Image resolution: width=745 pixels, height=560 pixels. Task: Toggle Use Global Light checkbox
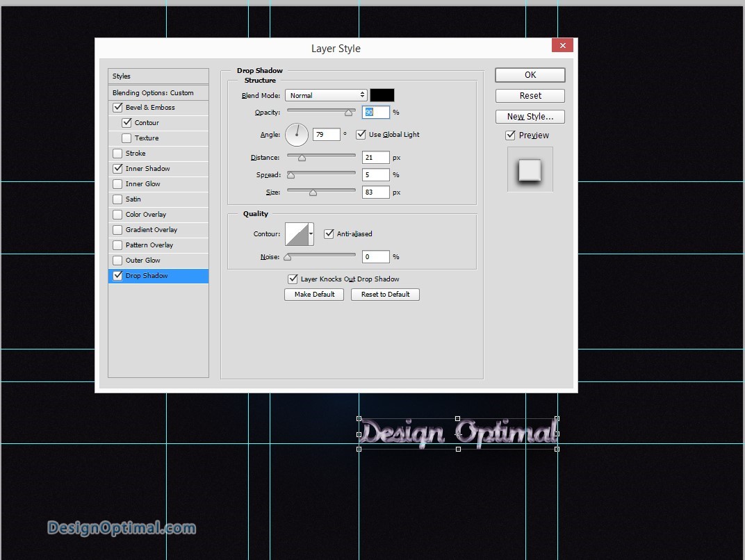(361, 134)
